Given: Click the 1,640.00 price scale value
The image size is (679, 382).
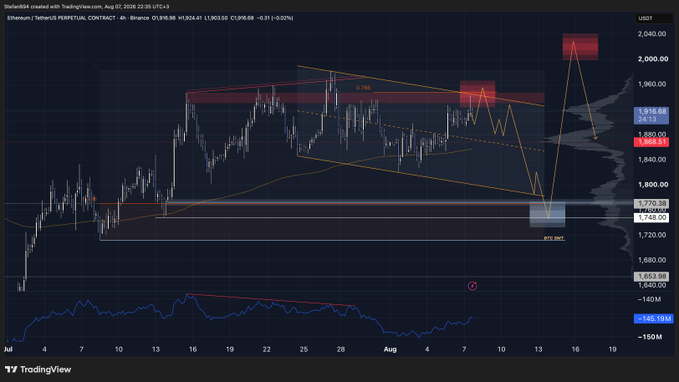Looking at the screenshot, I should click(652, 285).
